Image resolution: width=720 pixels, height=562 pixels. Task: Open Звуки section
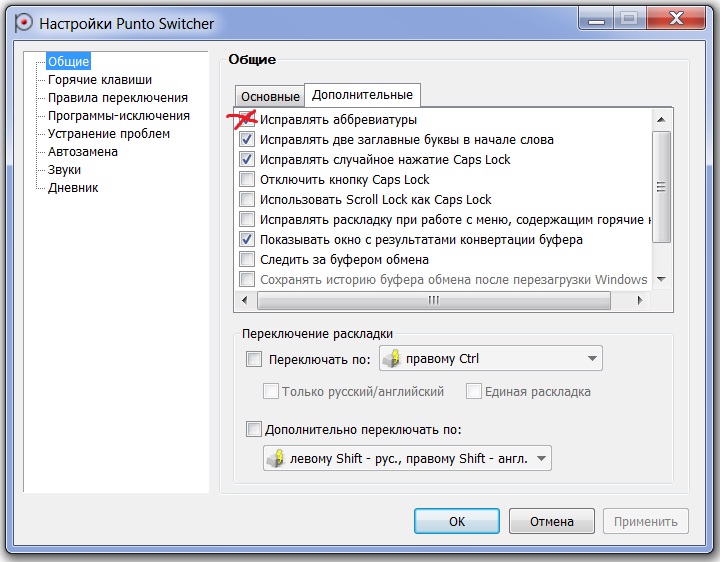[x=64, y=169]
